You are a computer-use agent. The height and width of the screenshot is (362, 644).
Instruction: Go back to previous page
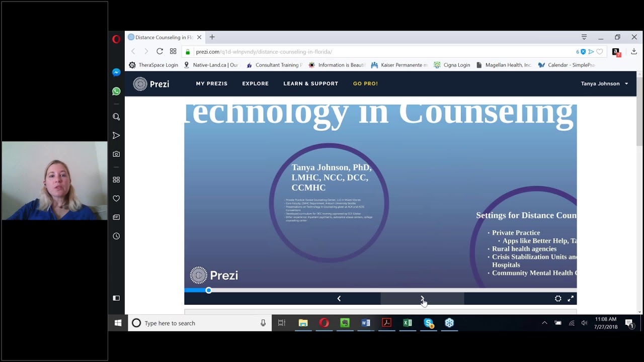[133, 51]
